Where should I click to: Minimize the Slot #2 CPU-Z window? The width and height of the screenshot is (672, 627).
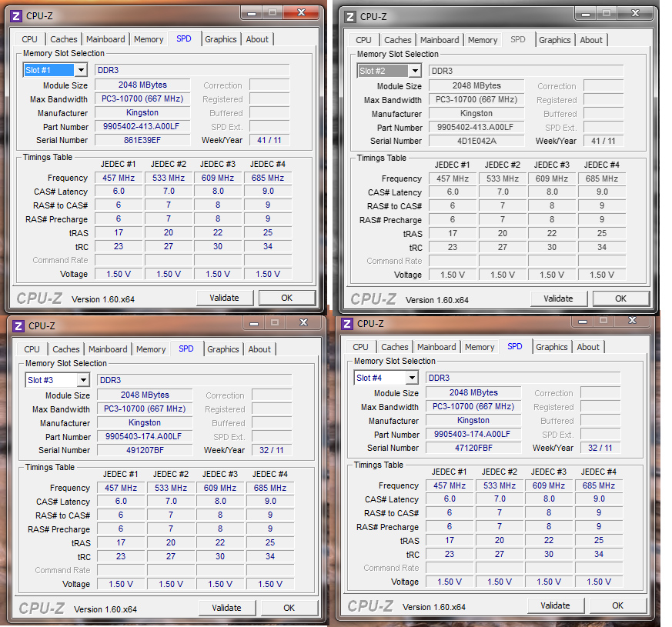(x=586, y=14)
